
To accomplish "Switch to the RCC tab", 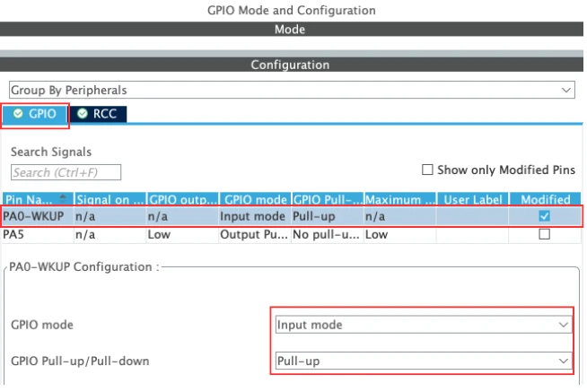I will point(99,114).
